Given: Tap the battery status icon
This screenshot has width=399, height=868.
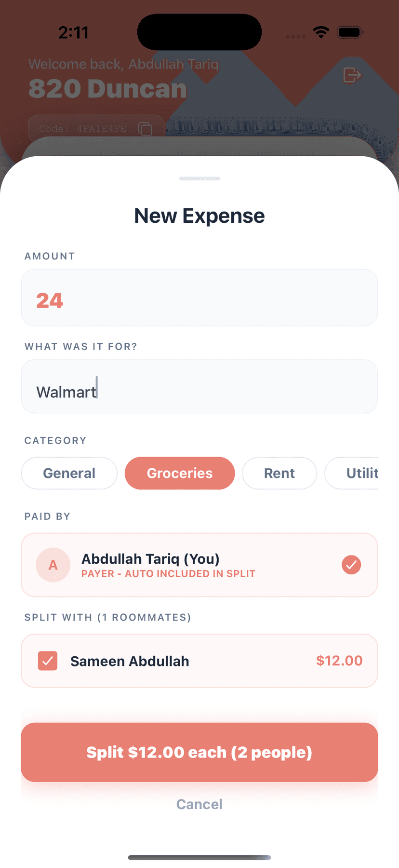Looking at the screenshot, I should pyautogui.click(x=350, y=32).
